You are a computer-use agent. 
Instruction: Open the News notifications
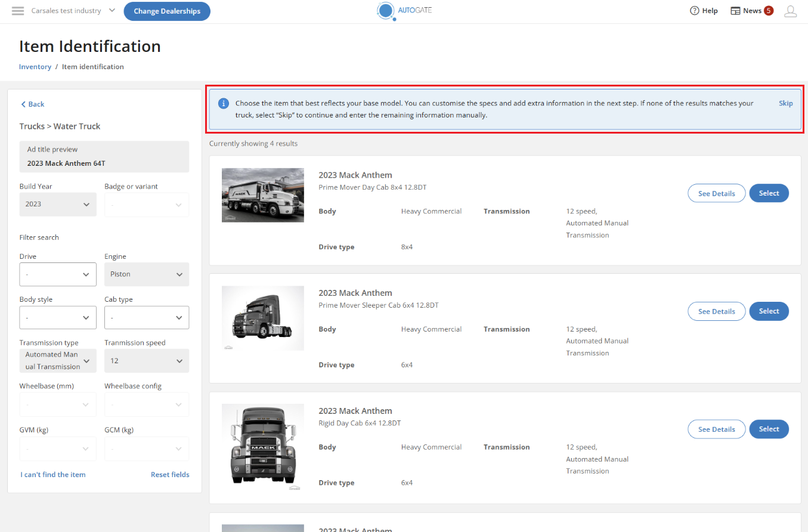(x=751, y=11)
